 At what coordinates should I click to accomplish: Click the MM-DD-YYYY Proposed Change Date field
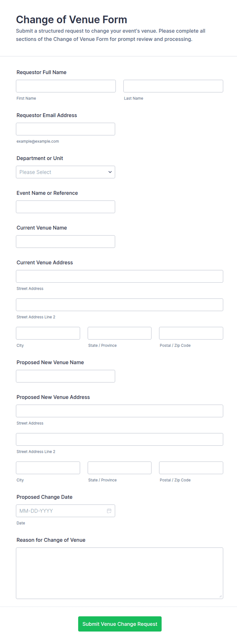(x=65, y=511)
